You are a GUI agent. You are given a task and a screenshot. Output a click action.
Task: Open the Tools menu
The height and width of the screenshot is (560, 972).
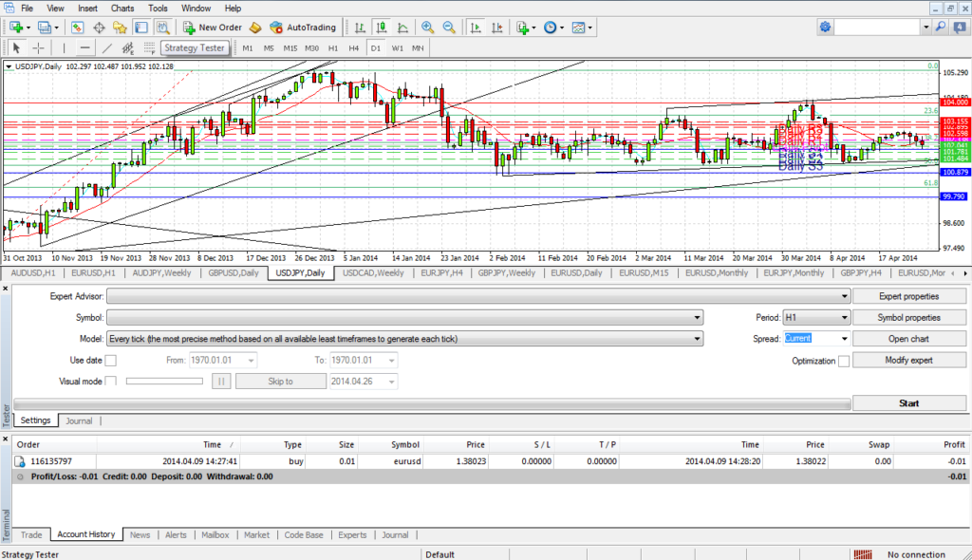click(158, 8)
